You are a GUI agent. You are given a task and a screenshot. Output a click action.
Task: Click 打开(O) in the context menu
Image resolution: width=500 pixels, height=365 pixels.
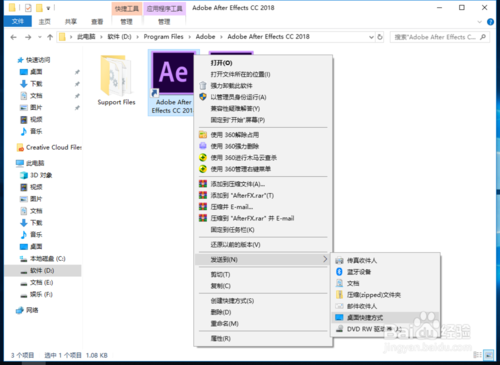pos(263,63)
